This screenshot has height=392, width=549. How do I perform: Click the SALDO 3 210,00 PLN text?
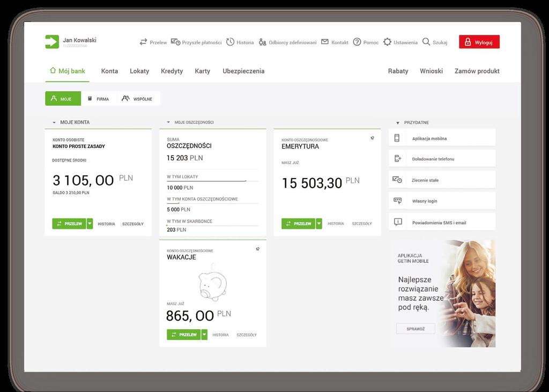coord(71,193)
